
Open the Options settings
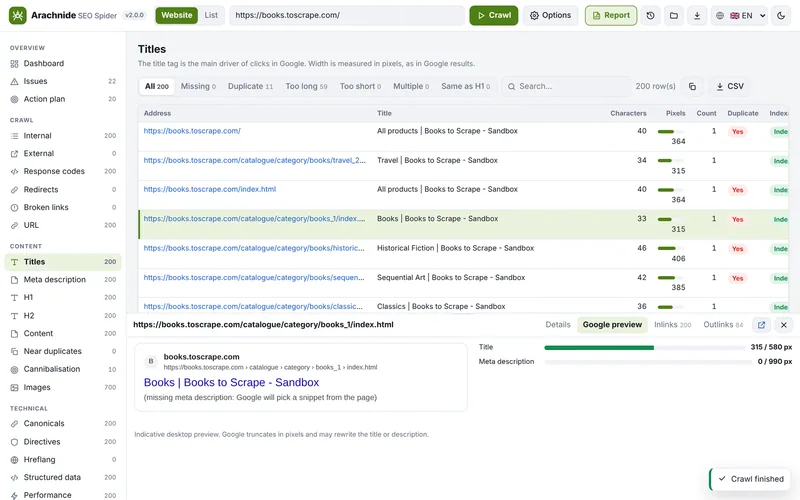point(551,15)
